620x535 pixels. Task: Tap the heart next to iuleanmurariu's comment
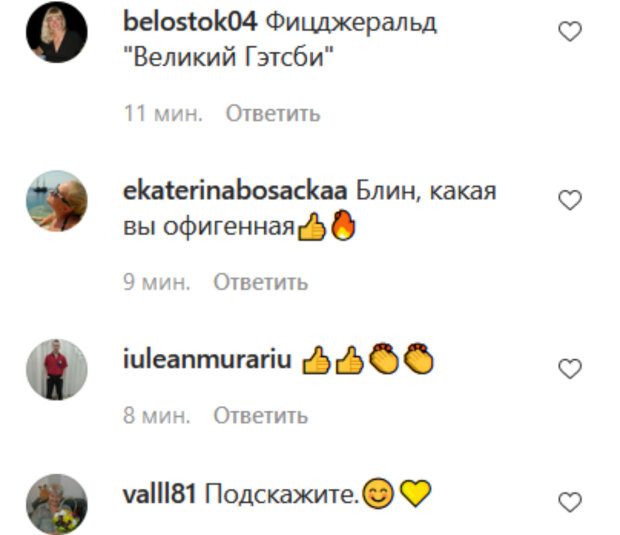tap(570, 369)
